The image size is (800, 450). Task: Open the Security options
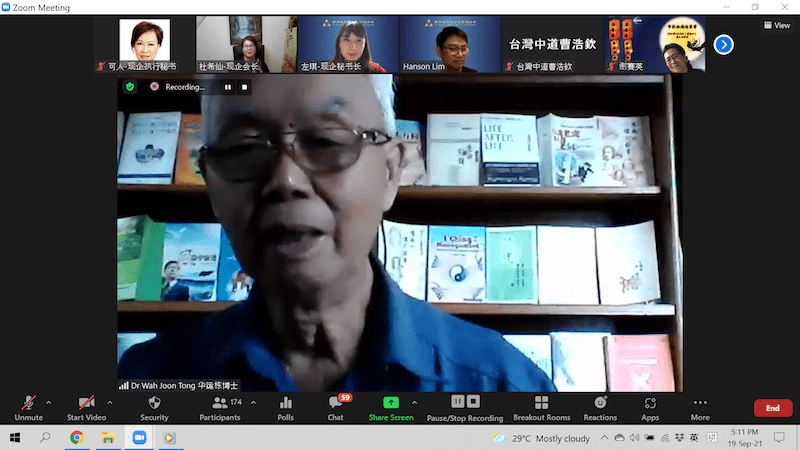click(x=154, y=407)
